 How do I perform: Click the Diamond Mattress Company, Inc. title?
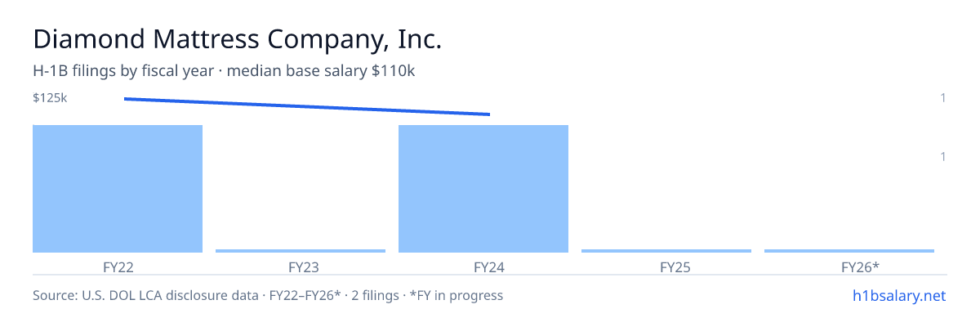click(238, 39)
